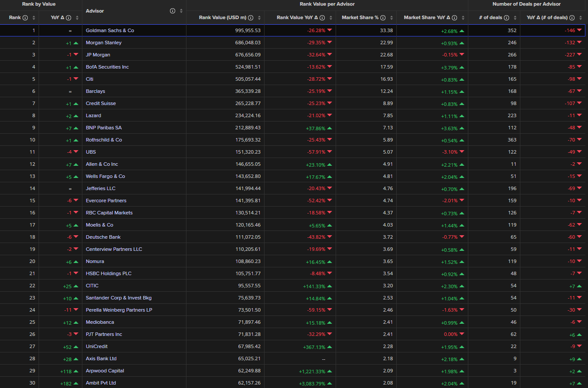Click the info icon next to # of deals
Screen dimensions: 588x388
tap(507, 18)
